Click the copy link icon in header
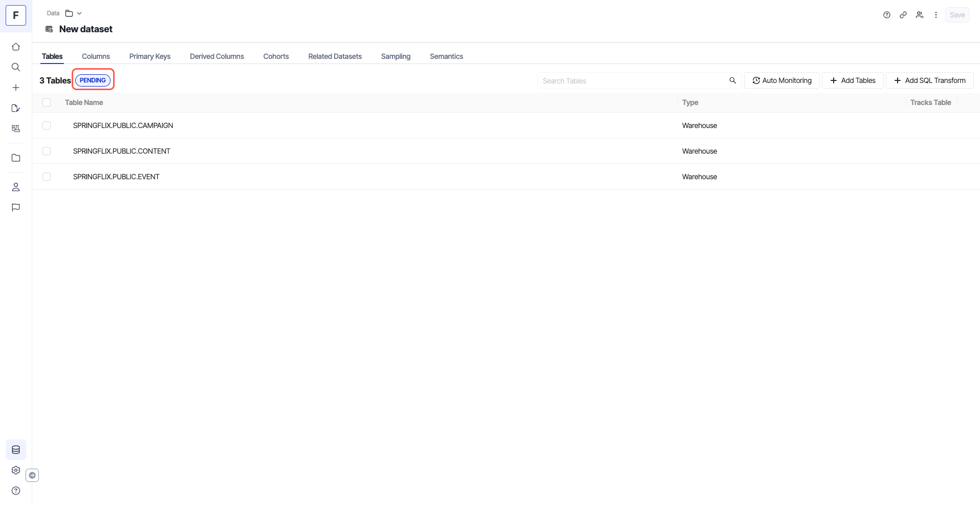The height and width of the screenshot is (505, 980). (903, 15)
